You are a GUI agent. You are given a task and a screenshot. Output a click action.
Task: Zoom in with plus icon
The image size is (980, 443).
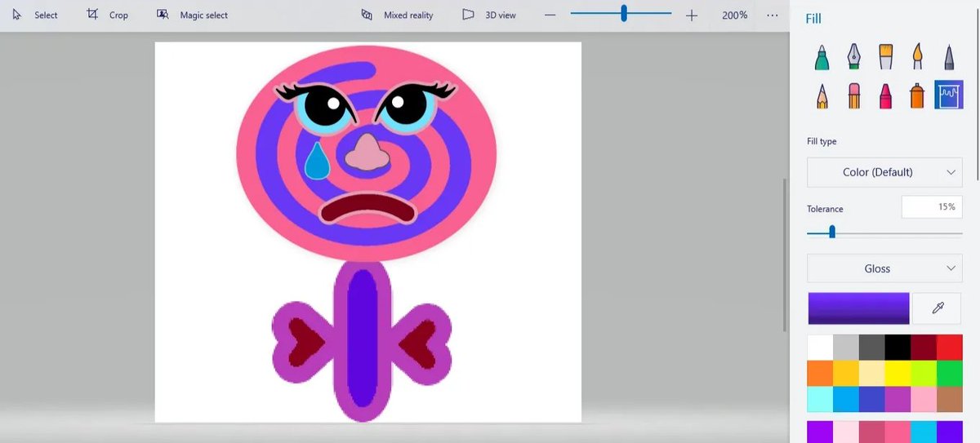(692, 15)
